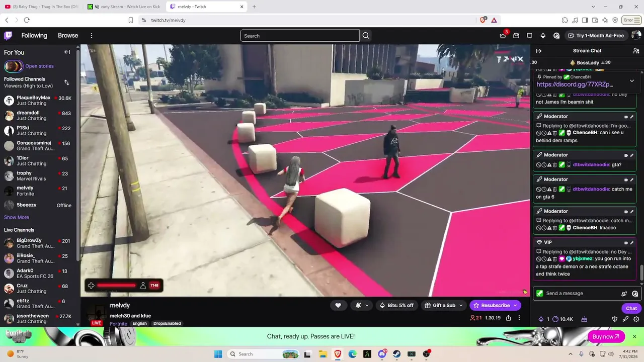Go to the Following page
Image resolution: width=644 pixels, height=362 pixels.
point(34,36)
